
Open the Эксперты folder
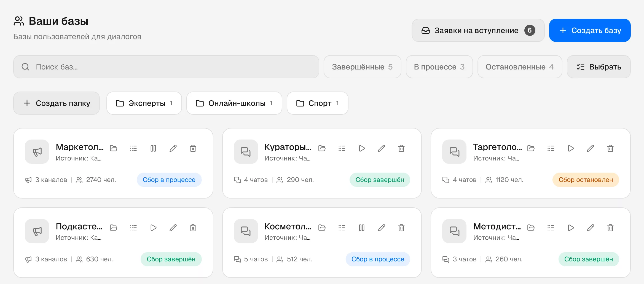click(144, 103)
